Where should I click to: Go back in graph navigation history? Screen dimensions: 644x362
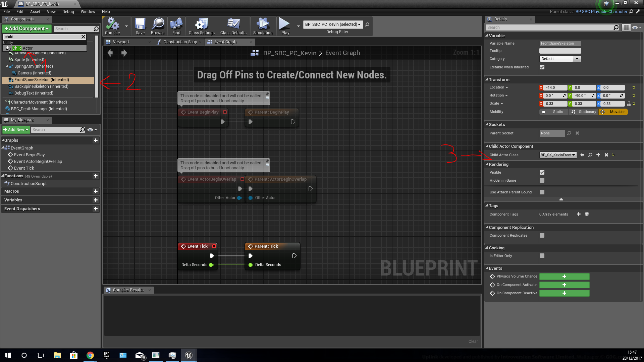coord(110,53)
